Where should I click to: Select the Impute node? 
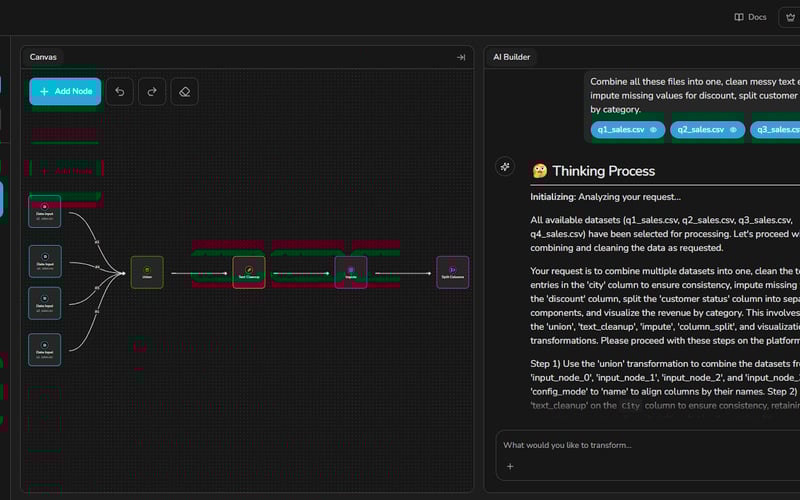click(351, 272)
